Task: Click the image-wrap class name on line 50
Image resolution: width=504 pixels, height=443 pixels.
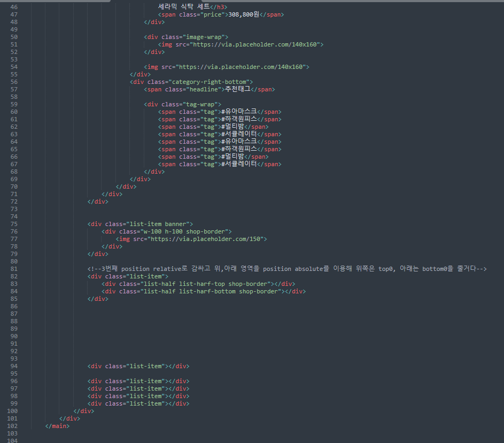Action: (x=204, y=37)
